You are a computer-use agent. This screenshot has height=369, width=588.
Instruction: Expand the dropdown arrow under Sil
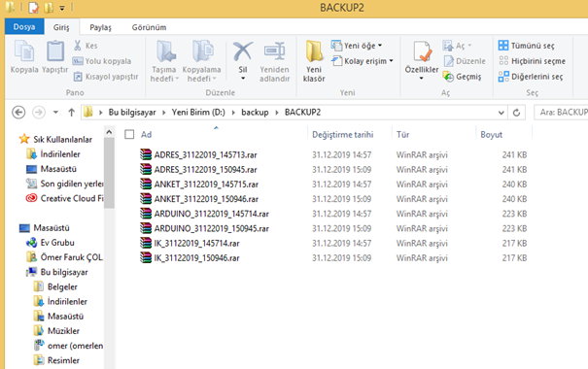(x=243, y=79)
